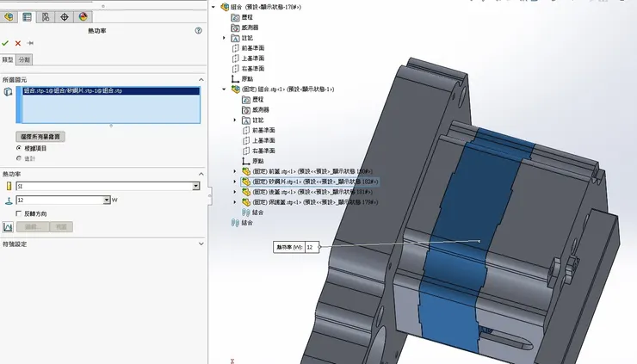Viewport: 637px width, 364px height.
Task: Pin the property panel with pushpin
Action: click(30, 43)
